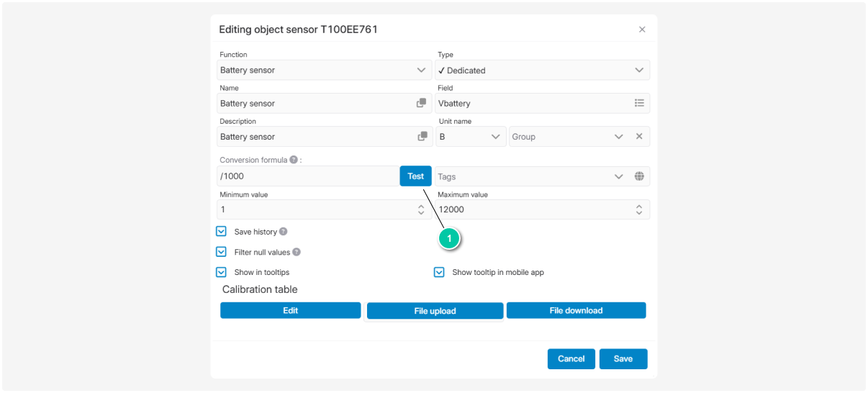Click the Save button
The image size is (868, 393).
click(x=623, y=358)
